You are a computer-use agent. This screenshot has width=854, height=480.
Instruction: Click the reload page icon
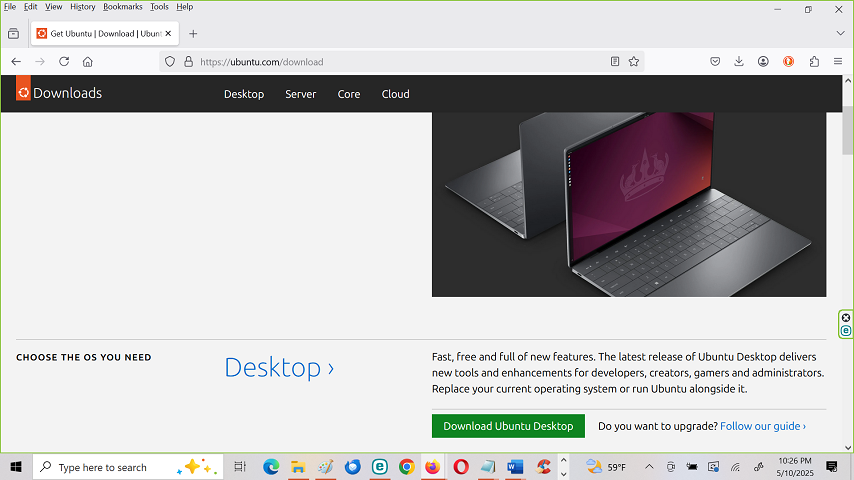click(x=64, y=61)
